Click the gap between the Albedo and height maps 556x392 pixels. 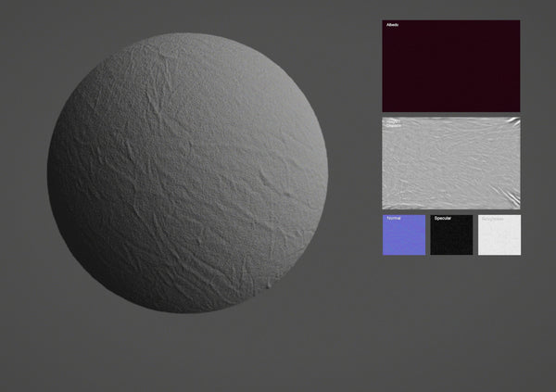451,114
